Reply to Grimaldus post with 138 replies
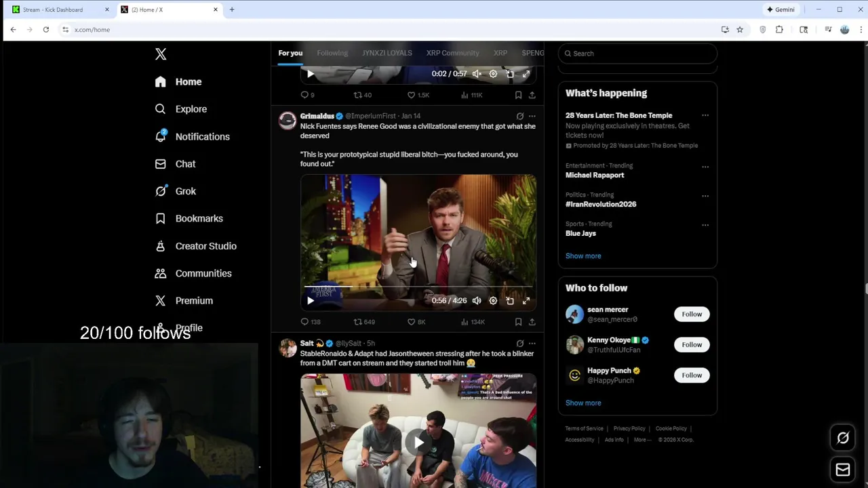 pyautogui.click(x=311, y=322)
